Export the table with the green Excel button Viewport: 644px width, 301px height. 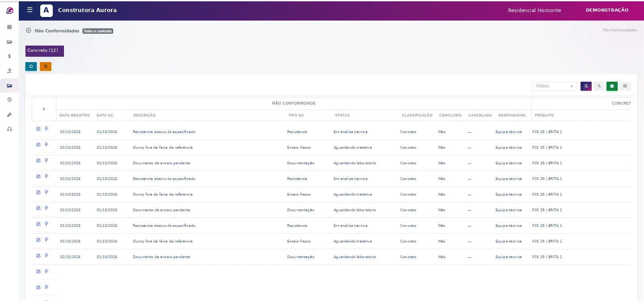point(612,86)
